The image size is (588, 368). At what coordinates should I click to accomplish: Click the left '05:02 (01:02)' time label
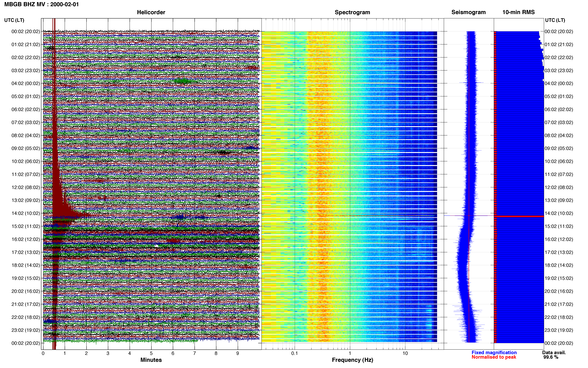(26, 96)
